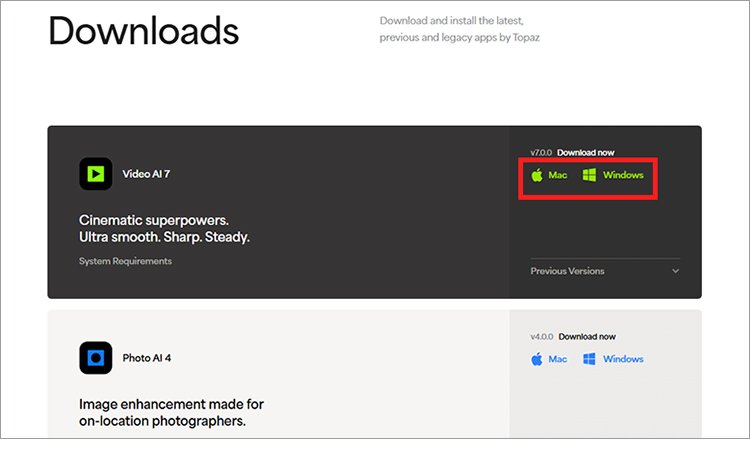The image size is (750, 459).
Task: Click the Downloads page heading
Action: (x=143, y=31)
